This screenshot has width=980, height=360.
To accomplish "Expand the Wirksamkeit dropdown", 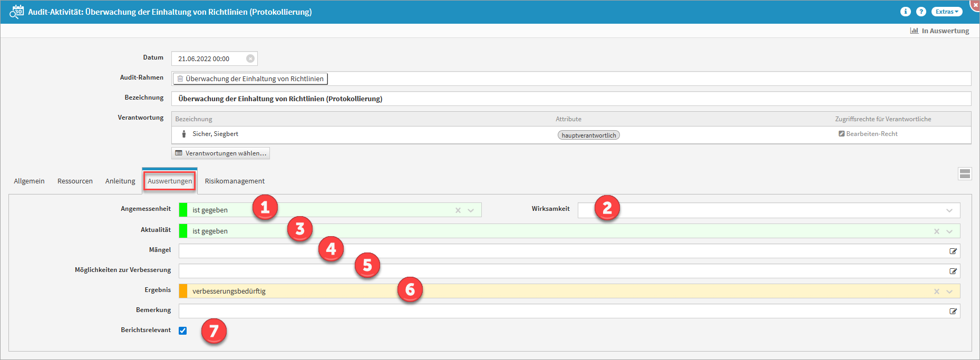I will tap(949, 210).
